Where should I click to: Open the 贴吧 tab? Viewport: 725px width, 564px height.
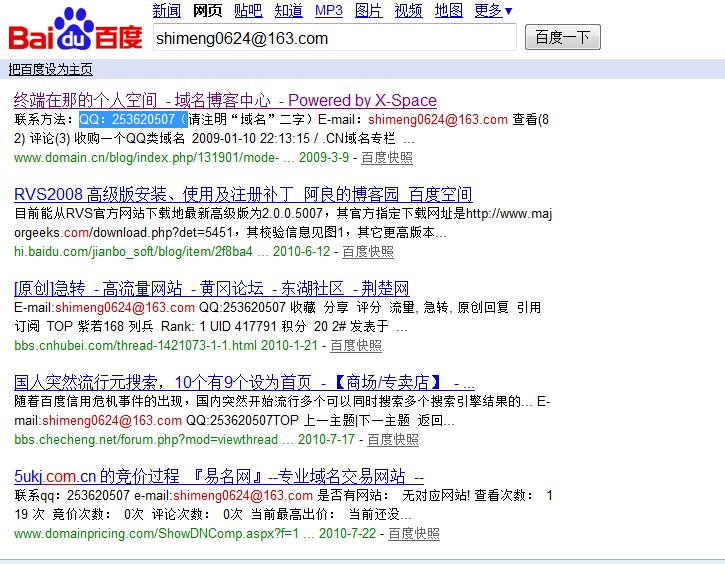click(248, 10)
